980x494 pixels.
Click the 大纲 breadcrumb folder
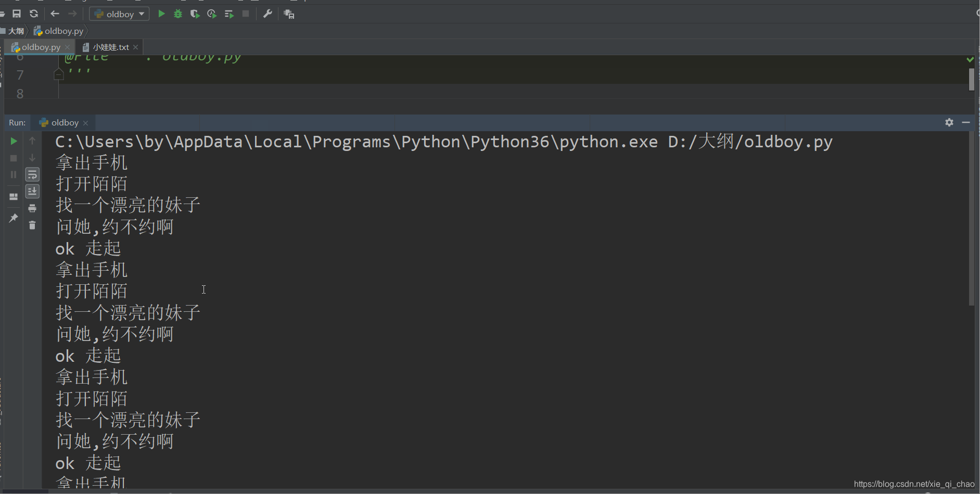coord(12,31)
